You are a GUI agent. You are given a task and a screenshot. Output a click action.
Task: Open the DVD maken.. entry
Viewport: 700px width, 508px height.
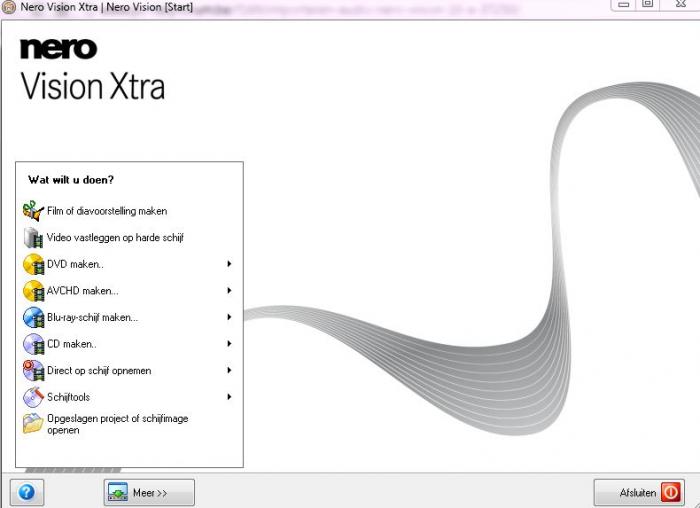75,264
